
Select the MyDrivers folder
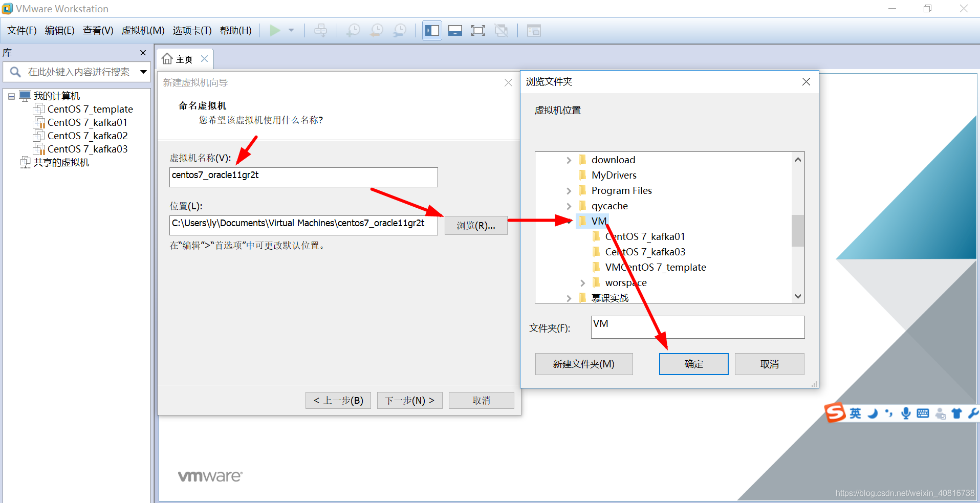click(x=614, y=176)
